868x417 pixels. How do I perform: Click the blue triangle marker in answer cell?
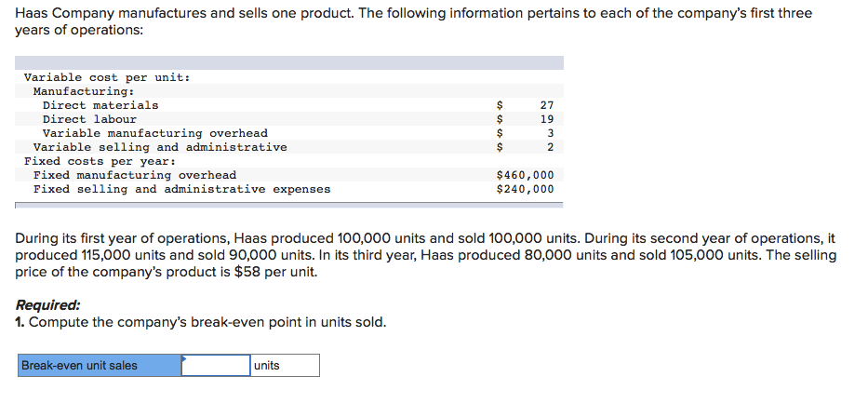(184, 357)
